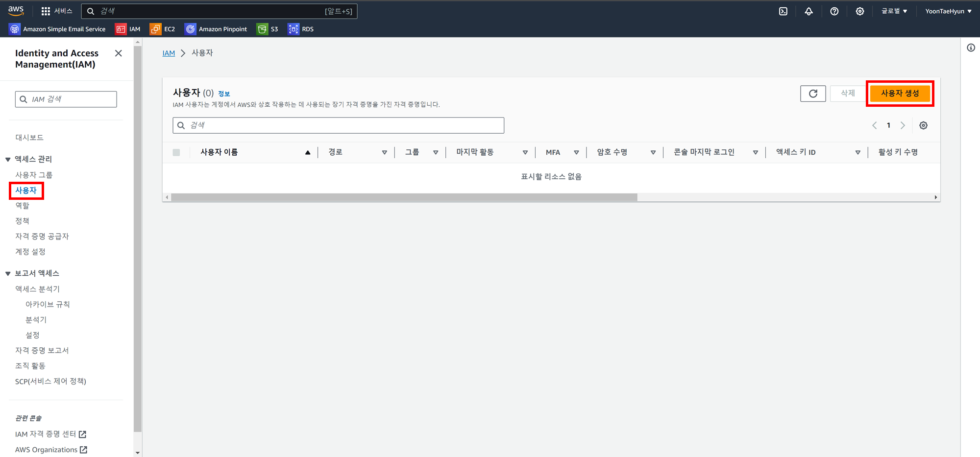Open 아카이브 규칙 in the sidebar
Image resolution: width=980 pixels, height=457 pixels.
(48, 304)
